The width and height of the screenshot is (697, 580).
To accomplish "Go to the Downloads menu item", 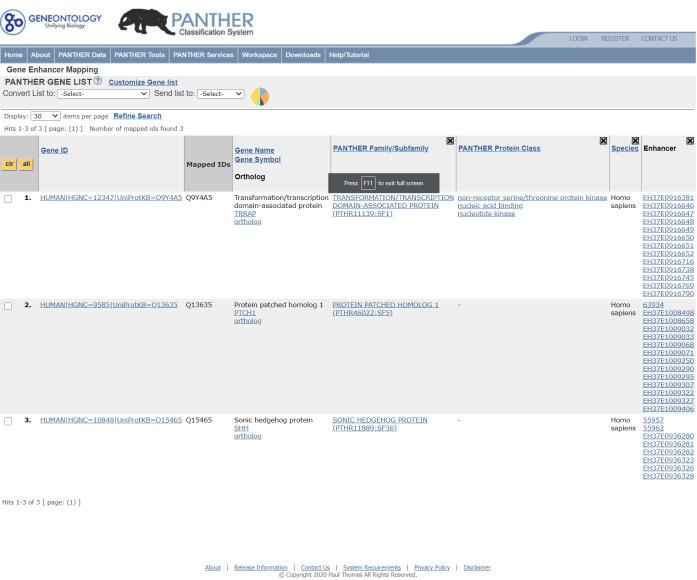I will click(302, 55).
